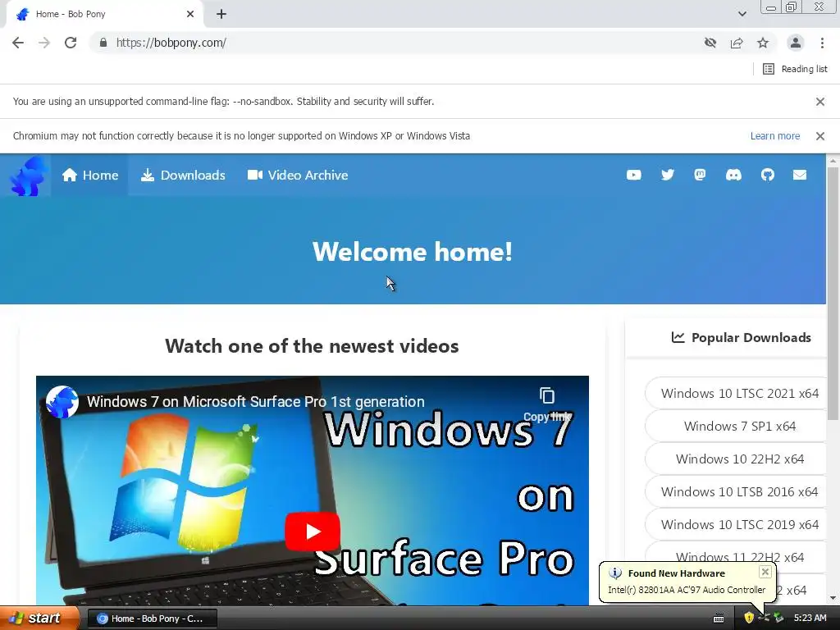Open the Discord icon

coord(733,176)
